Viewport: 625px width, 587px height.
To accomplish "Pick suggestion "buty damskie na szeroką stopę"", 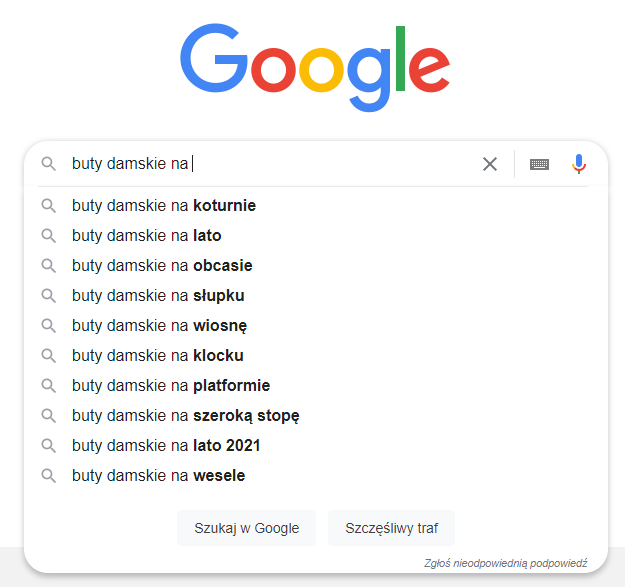I will pos(186,416).
